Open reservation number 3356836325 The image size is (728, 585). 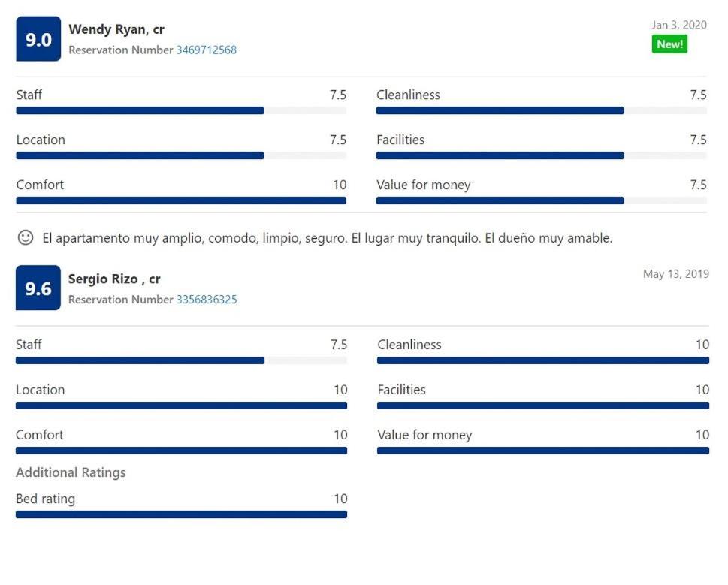point(207,300)
